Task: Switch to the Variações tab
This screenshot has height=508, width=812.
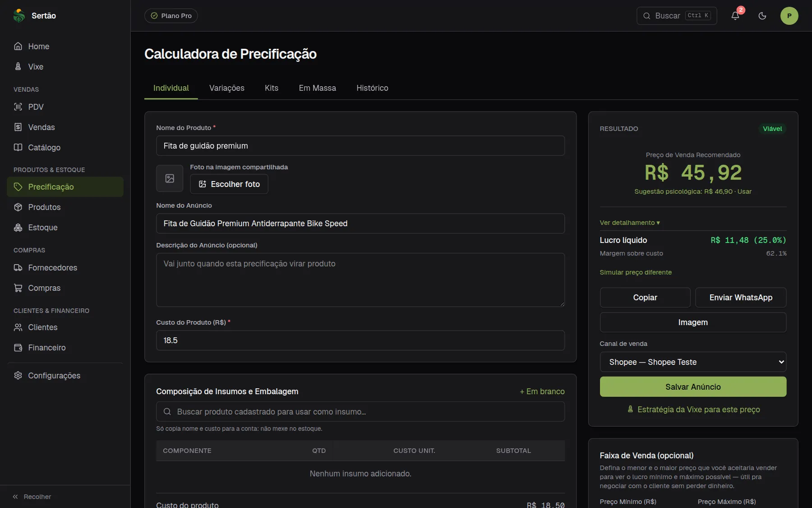Action: 227,88
